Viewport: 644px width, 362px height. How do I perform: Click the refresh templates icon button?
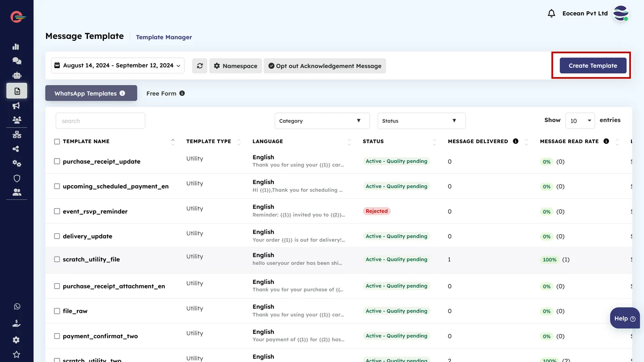pyautogui.click(x=199, y=66)
